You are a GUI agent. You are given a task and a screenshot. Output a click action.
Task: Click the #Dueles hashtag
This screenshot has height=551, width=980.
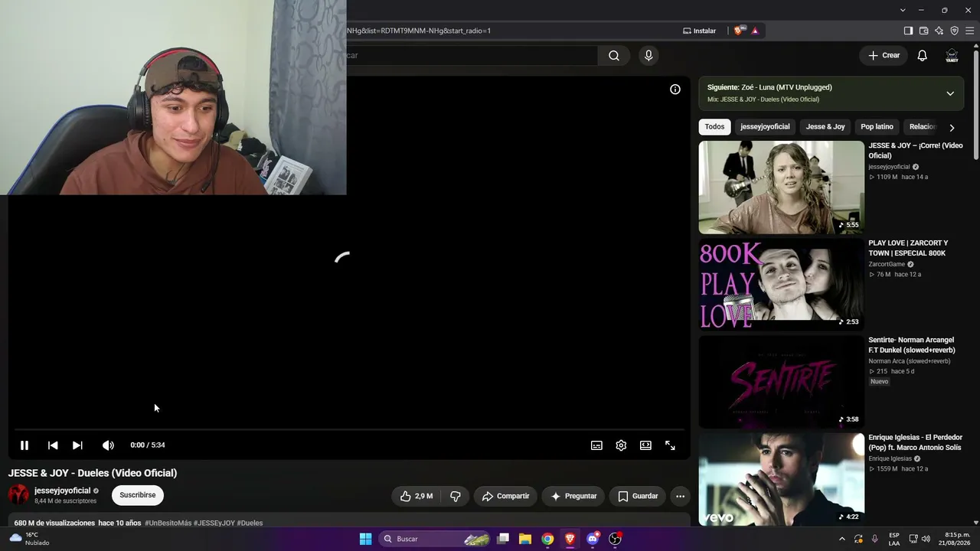pyautogui.click(x=250, y=523)
